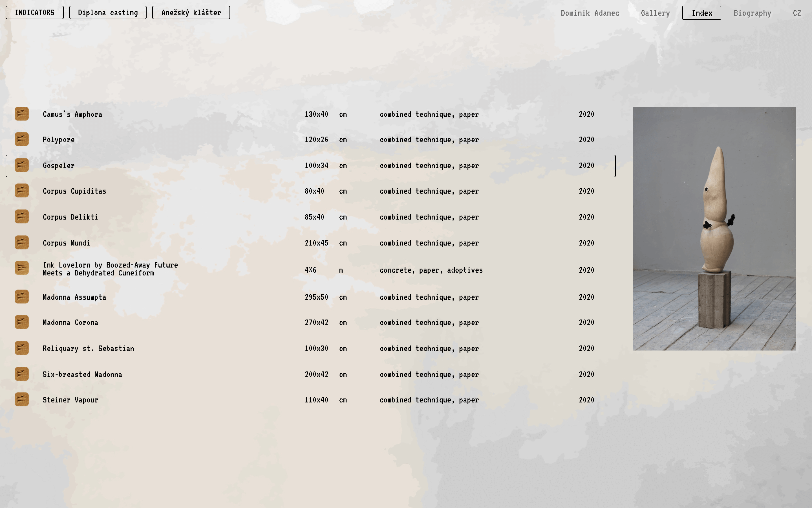Click the tablet icon for Corpus Mundi
This screenshot has height=508, width=812.
pos(21,242)
